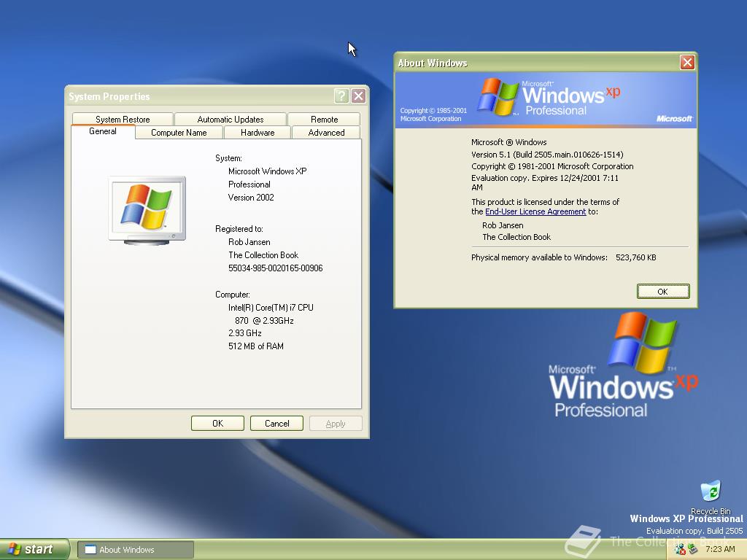Open the End-User License Agreement link
747x560 pixels.
[x=535, y=211]
